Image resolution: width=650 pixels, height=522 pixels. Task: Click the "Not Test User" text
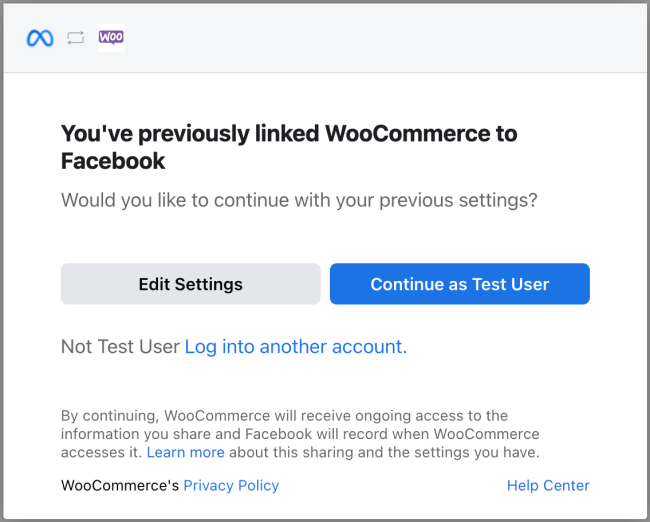click(x=120, y=347)
